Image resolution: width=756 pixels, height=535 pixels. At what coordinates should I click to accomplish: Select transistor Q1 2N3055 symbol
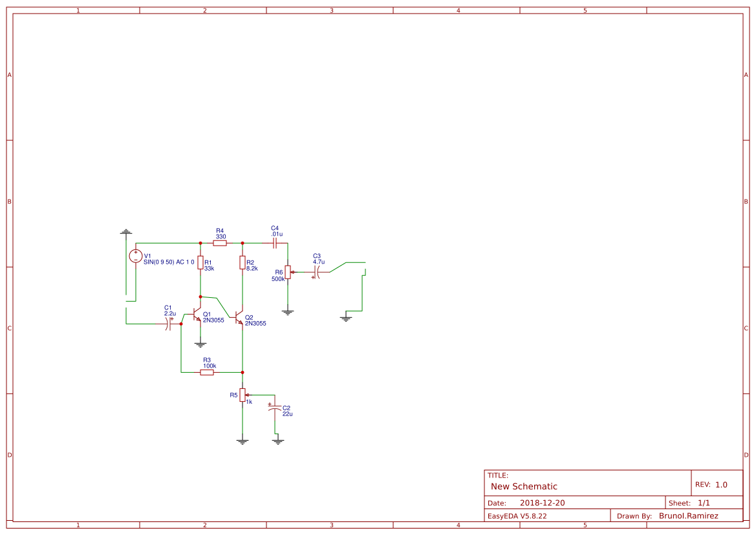coord(195,315)
